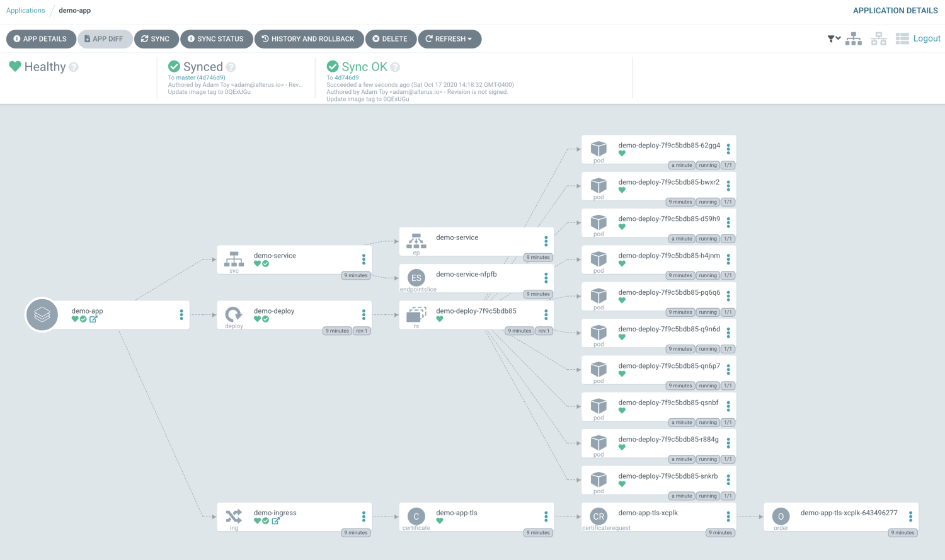945x560 pixels.
Task: Click pod icon of demo-deploy-7f9c5bdb85-62gg4
Action: coord(598,149)
